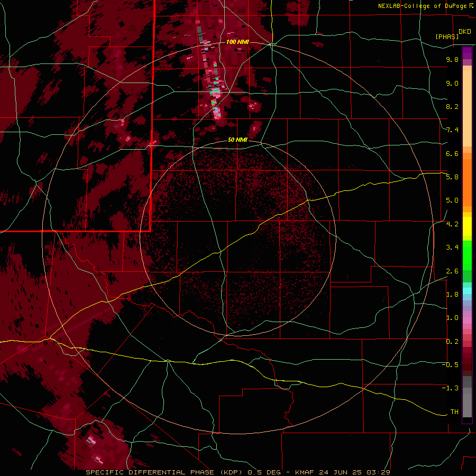This screenshot has width=476, height=476.
Task: Click the 2.6 scale value
Action: (452, 271)
